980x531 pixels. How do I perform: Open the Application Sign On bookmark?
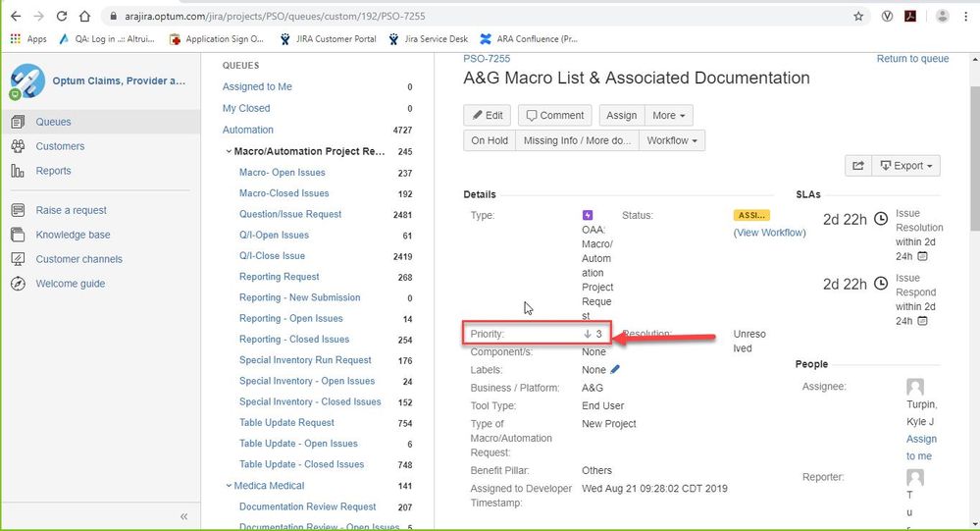(x=217, y=39)
